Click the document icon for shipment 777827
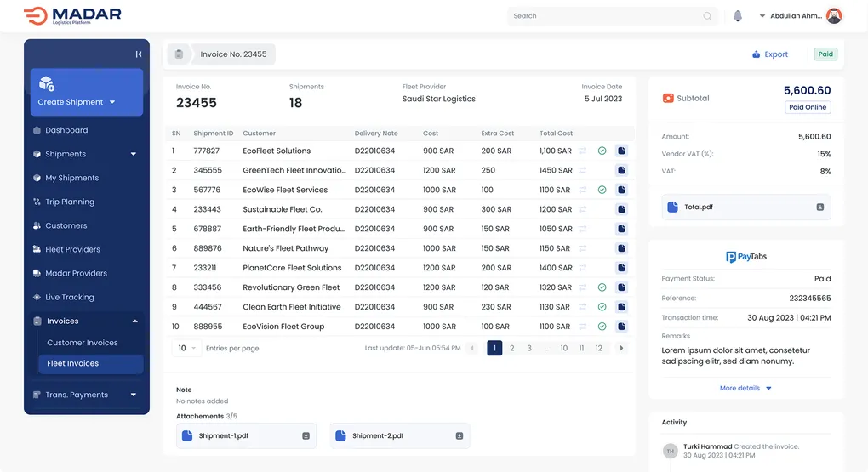Image resolution: width=868 pixels, height=472 pixels. 621,151
